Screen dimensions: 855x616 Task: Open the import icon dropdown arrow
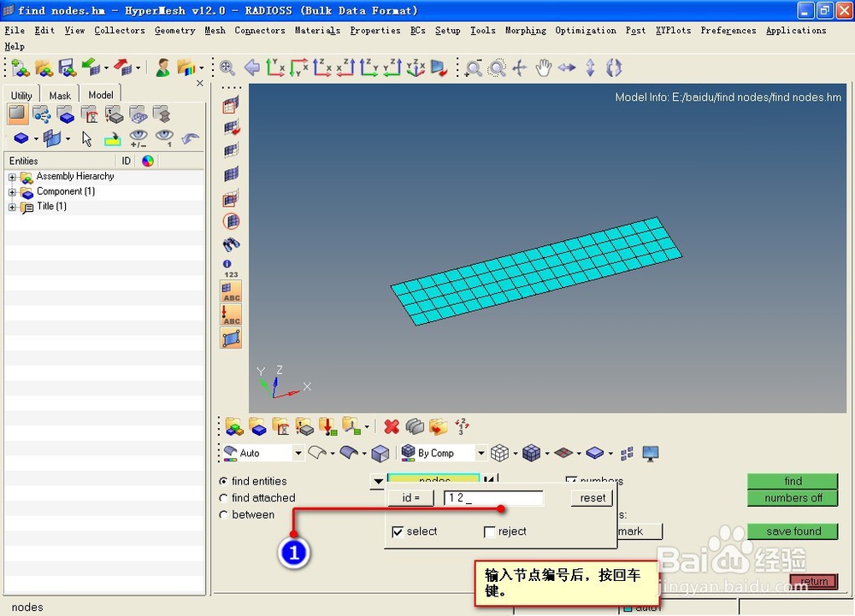pos(106,68)
